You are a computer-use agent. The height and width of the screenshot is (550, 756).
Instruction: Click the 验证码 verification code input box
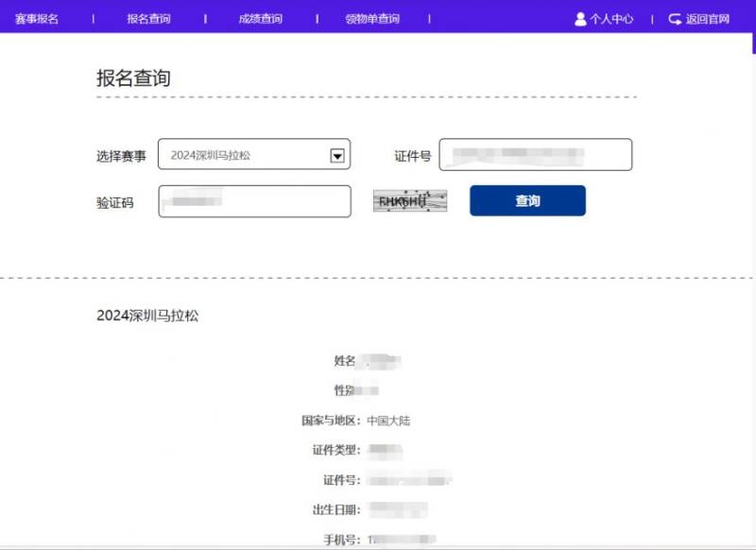click(253, 200)
